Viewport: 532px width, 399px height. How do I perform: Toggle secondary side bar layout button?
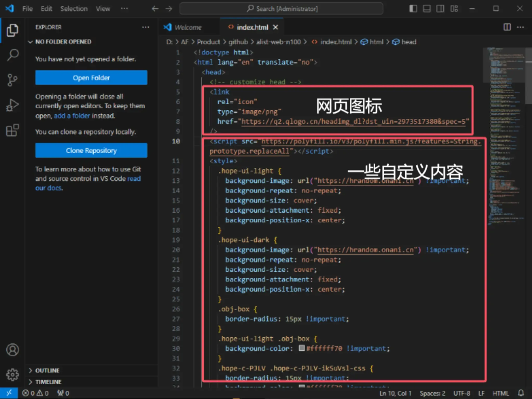pyautogui.click(x=440, y=9)
